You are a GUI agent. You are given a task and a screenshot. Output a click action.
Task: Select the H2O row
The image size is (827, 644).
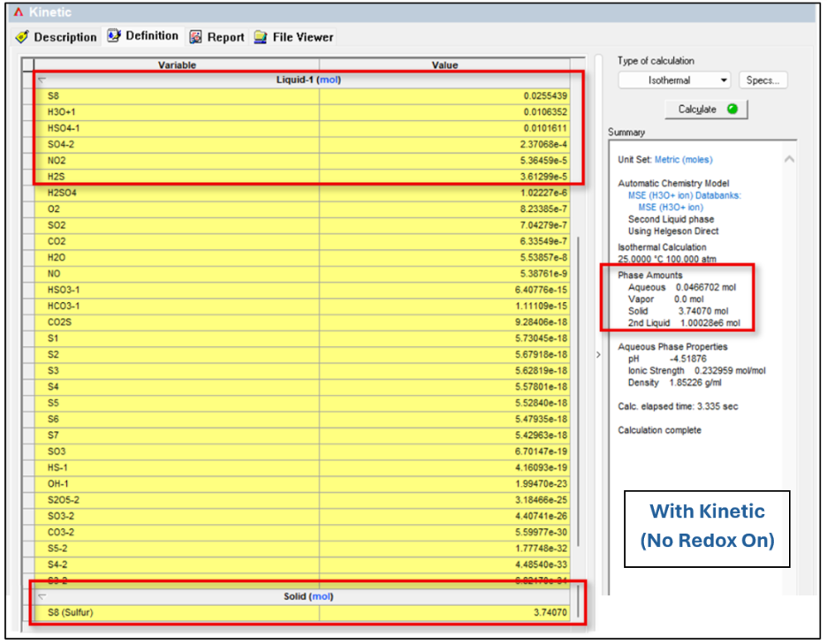(x=301, y=258)
